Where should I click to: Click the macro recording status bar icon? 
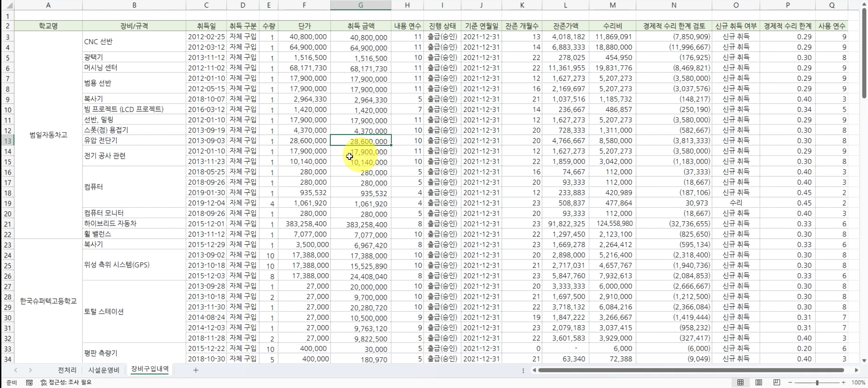(x=29, y=383)
